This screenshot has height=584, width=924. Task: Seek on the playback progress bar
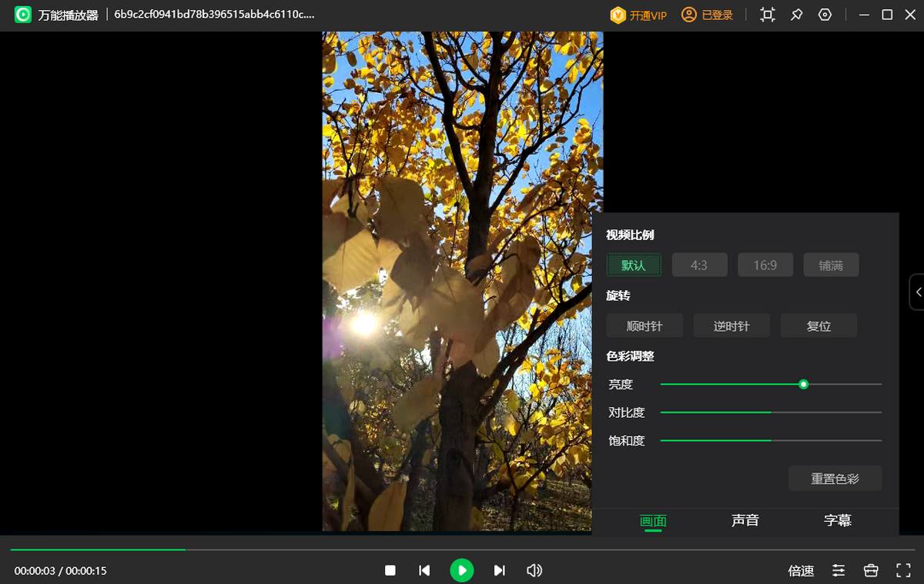(x=462, y=549)
